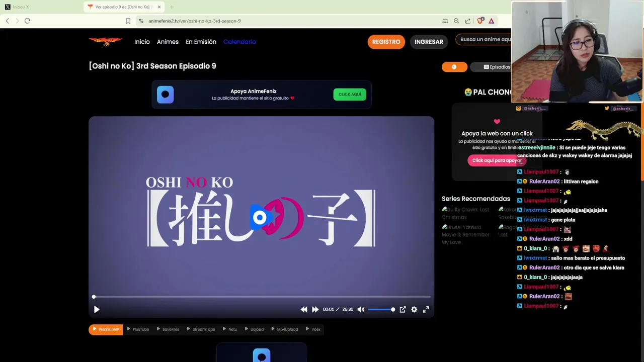644x362 pixels.
Task: Open the player settings gear
Action: point(414,310)
